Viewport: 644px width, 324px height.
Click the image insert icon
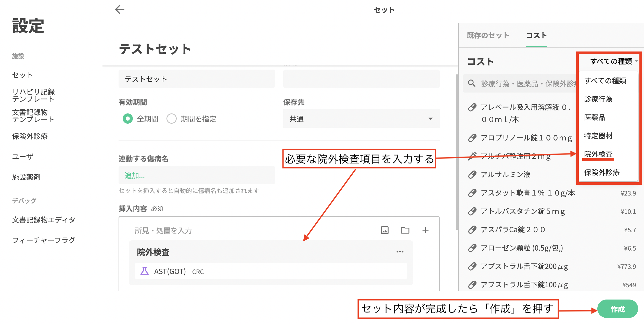[384, 230]
